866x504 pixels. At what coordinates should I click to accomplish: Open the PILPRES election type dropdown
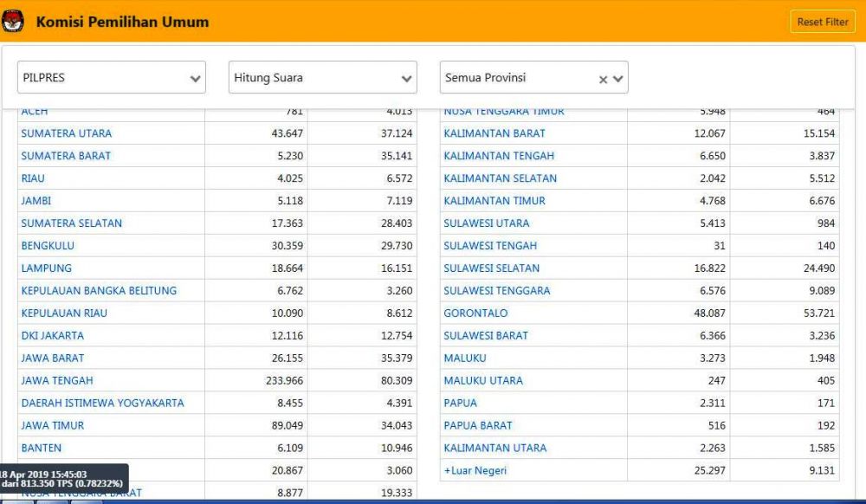(x=111, y=78)
